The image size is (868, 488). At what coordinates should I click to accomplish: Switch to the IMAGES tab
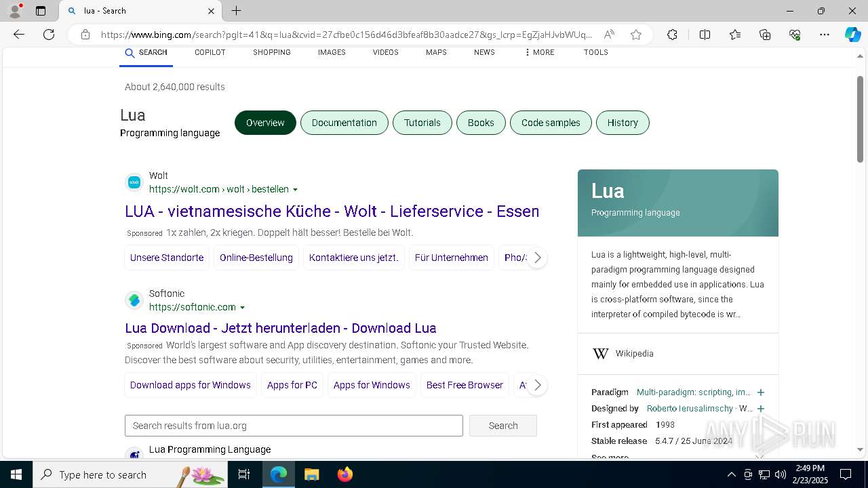(332, 52)
